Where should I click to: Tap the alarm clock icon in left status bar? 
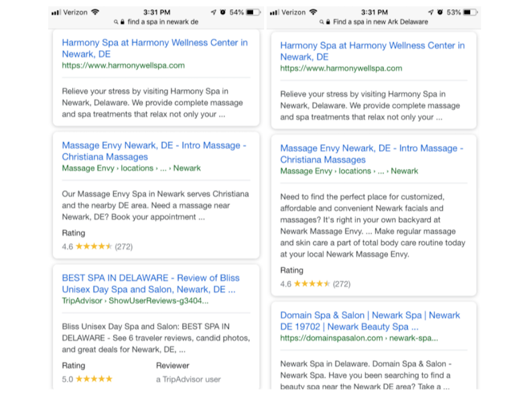click(x=223, y=12)
